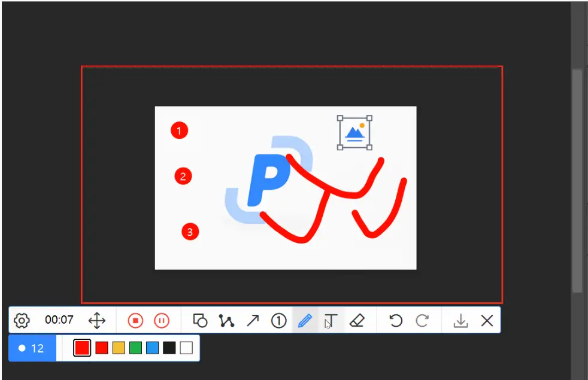Choose the yellow color swatch
The height and width of the screenshot is (380, 588).
coord(119,348)
